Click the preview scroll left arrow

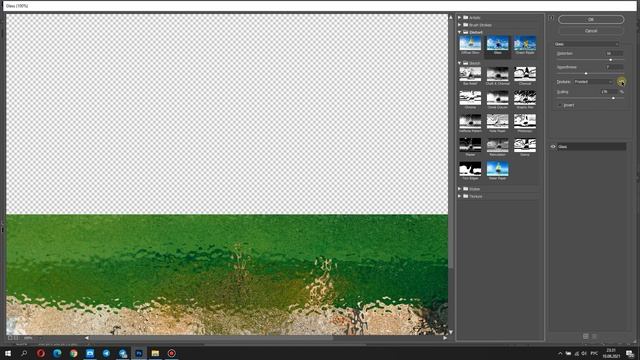click(x=87, y=338)
